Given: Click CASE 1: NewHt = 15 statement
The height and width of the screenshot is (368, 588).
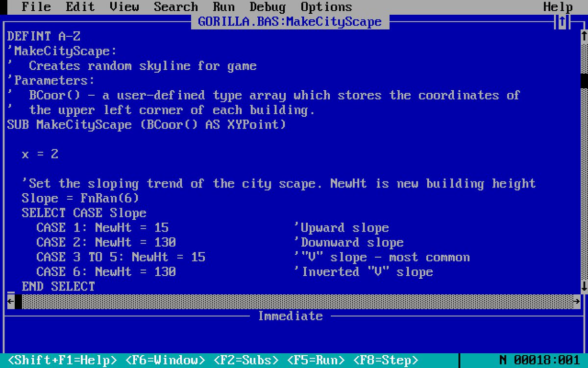Looking at the screenshot, I should 102,228.
